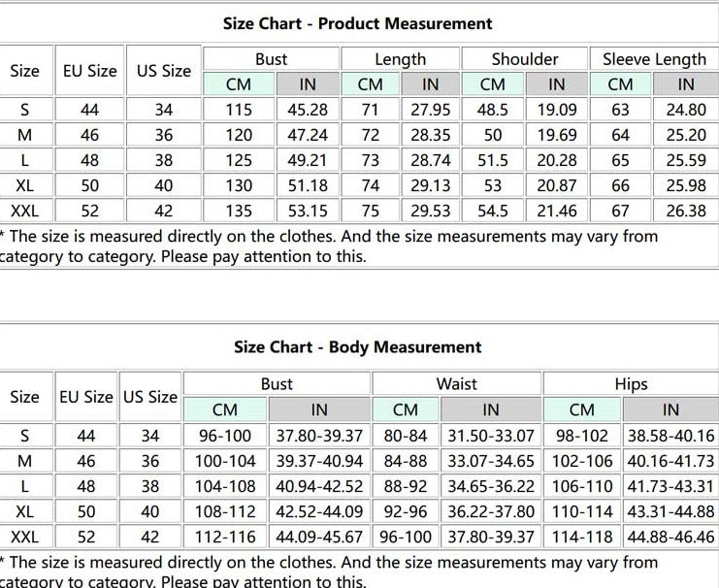Select the Hips column header
Viewport: 719px width, 588px height.
631,384
